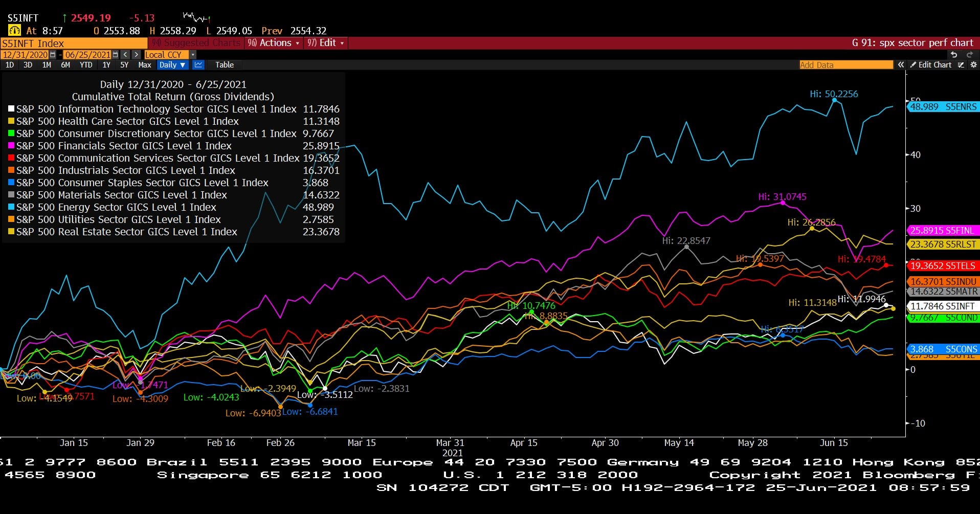Image resolution: width=980 pixels, height=514 pixels.
Task: Open Suggested Charts
Action: click(196, 43)
